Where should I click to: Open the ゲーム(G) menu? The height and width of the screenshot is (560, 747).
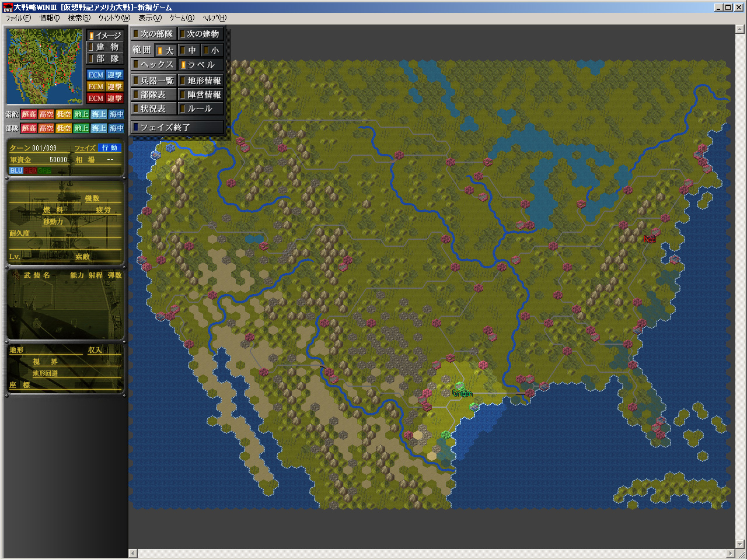click(x=182, y=18)
